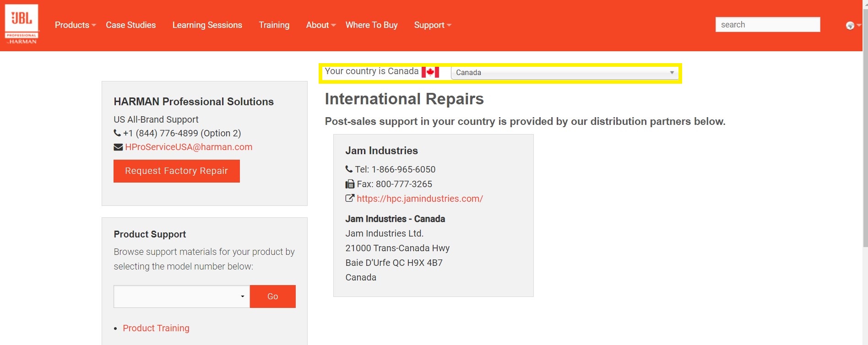Image resolution: width=868 pixels, height=345 pixels.
Task: Expand the Support dropdown menu
Action: pos(433,25)
